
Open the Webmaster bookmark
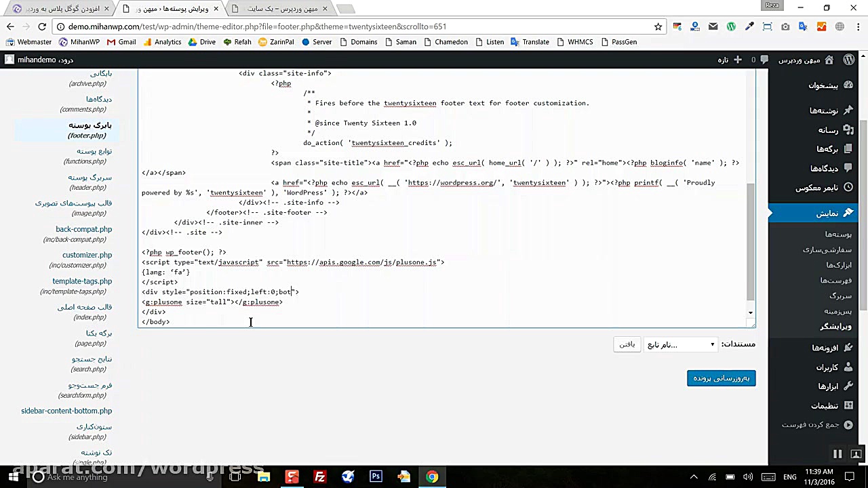[29, 42]
